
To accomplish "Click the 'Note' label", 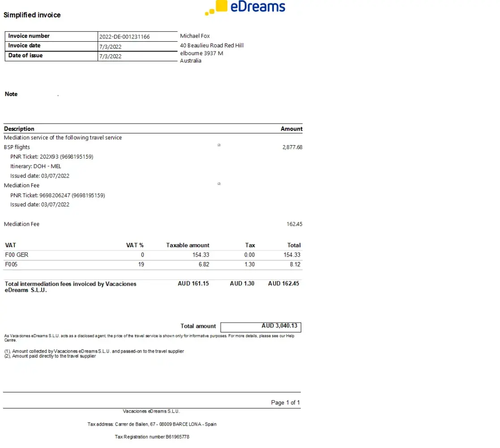I will [11, 94].
